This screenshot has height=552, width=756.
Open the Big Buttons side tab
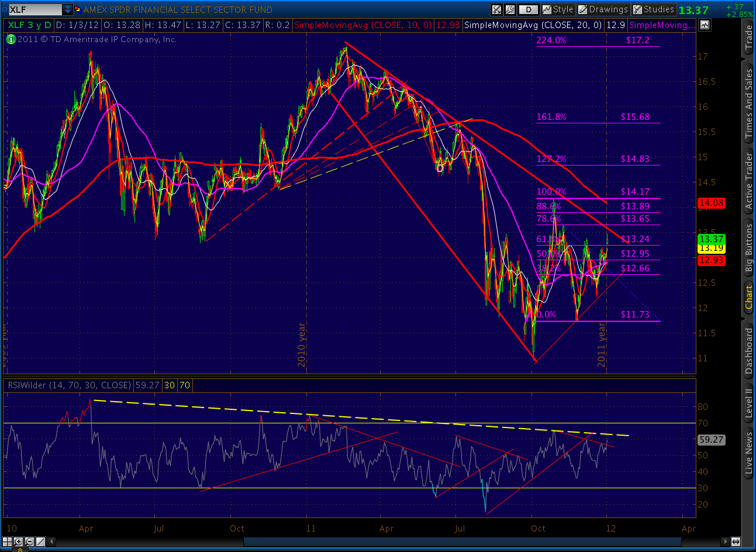coord(748,249)
